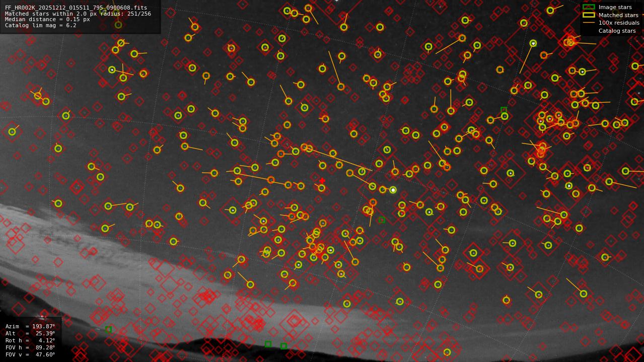Click the green square Image stars legend icon
The width and height of the screenshot is (644, 362).
[589, 7]
